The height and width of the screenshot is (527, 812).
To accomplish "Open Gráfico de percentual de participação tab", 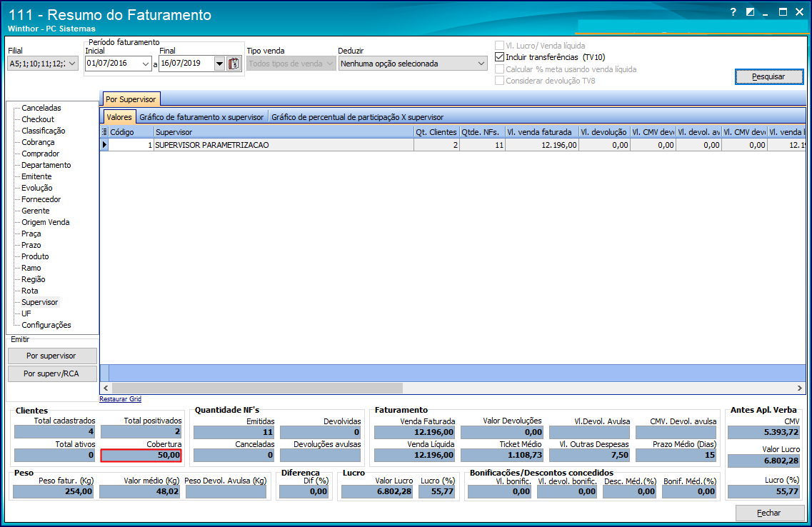I will pos(357,117).
